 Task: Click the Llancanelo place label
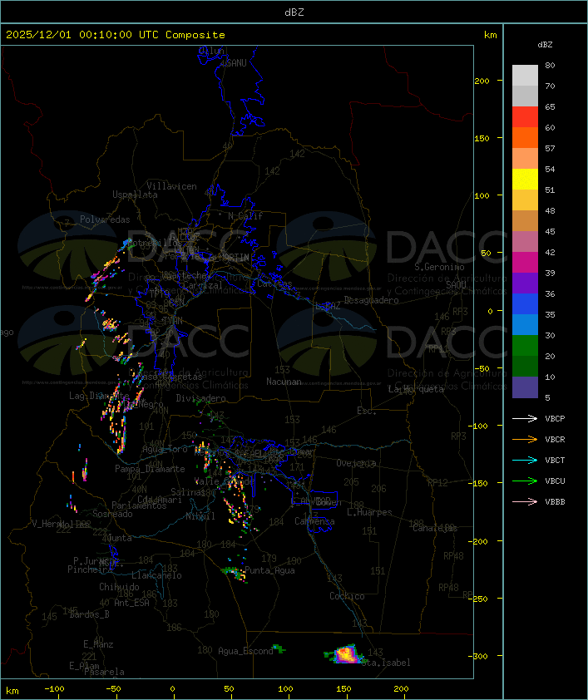click(156, 575)
